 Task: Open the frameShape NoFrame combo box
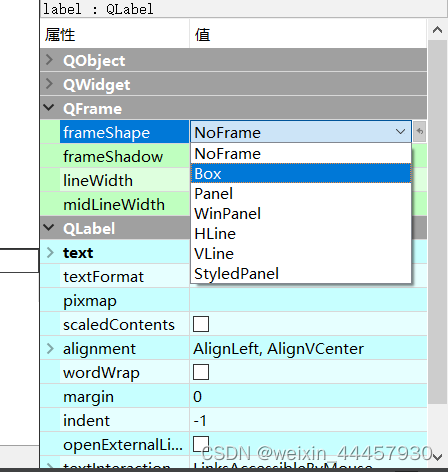[301, 132]
